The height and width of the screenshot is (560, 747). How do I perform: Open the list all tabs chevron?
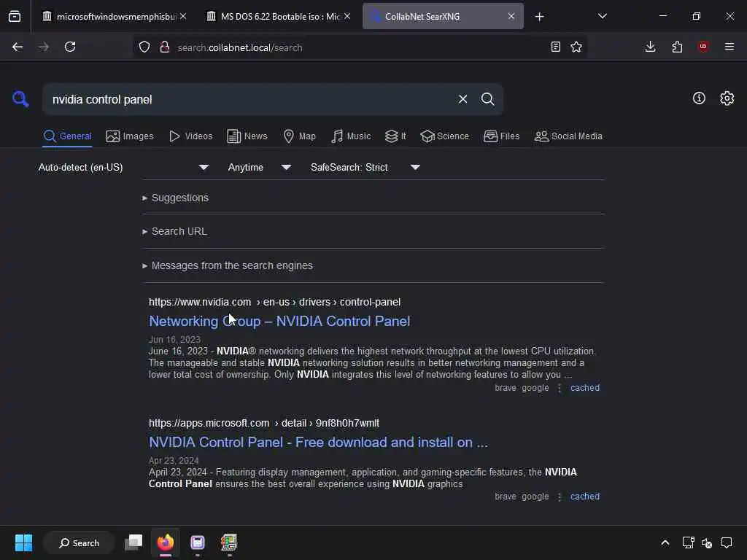pyautogui.click(x=602, y=16)
